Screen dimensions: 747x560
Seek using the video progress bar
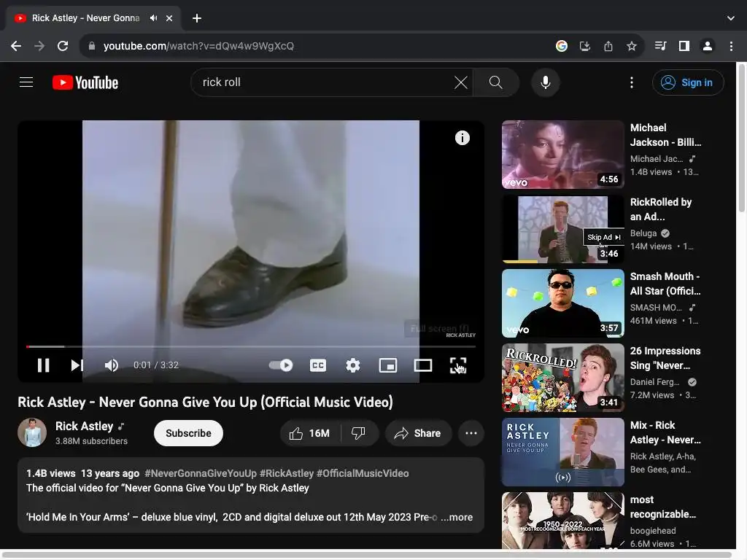(251, 346)
